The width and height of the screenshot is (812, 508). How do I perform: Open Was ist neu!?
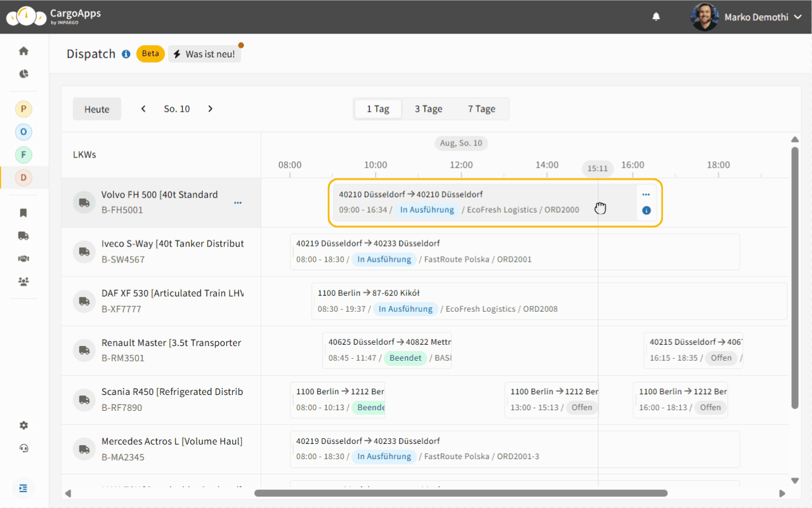(204, 53)
